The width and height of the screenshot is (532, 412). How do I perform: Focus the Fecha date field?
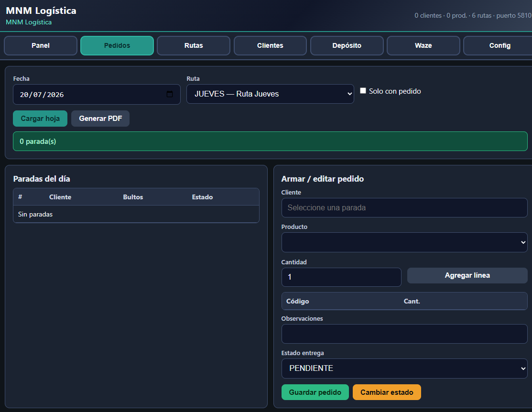click(97, 94)
